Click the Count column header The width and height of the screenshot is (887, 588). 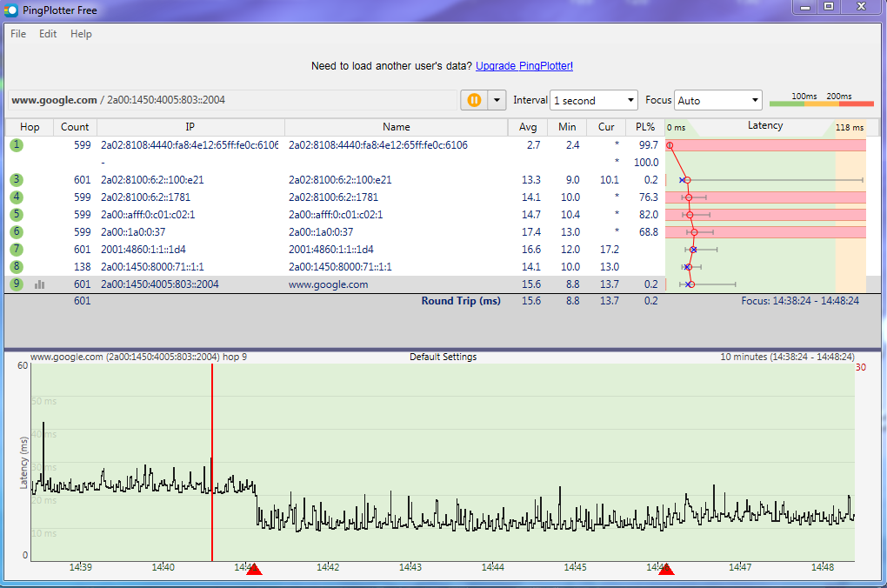pos(75,127)
